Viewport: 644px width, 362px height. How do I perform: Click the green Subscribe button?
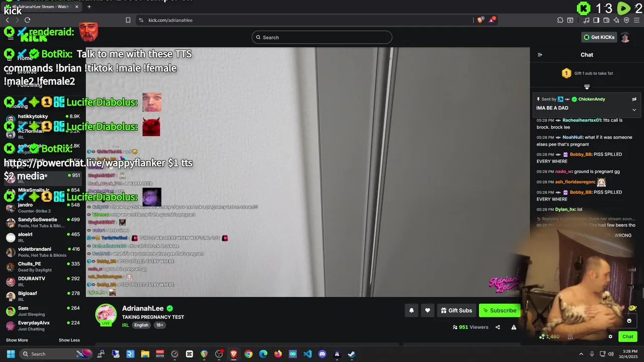[500, 311]
